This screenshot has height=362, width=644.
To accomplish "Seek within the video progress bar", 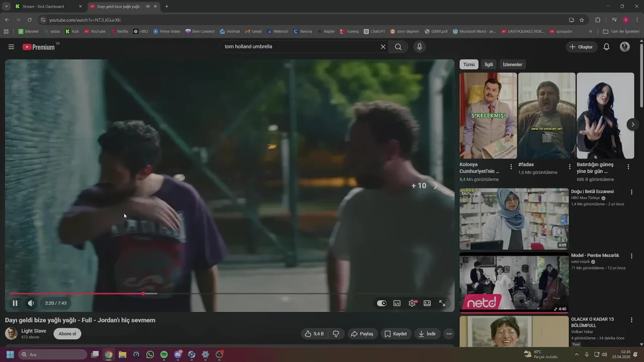I will [229, 294].
